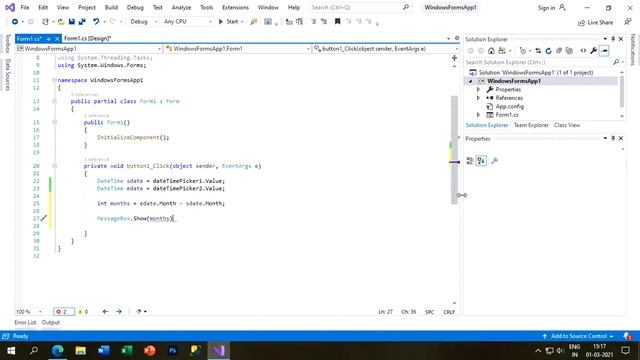Pin the Form1.cs tab
Viewport: 640px width, 360px height.
(49, 39)
